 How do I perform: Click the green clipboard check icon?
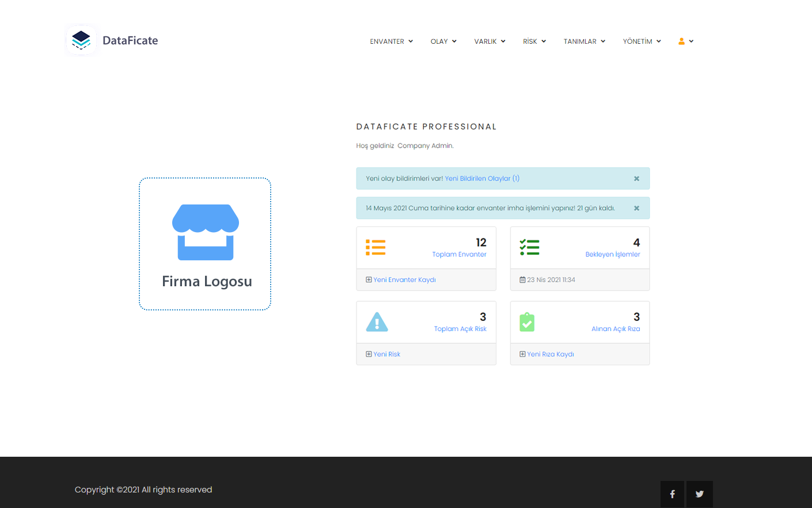pyautogui.click(x=527, y=322)
